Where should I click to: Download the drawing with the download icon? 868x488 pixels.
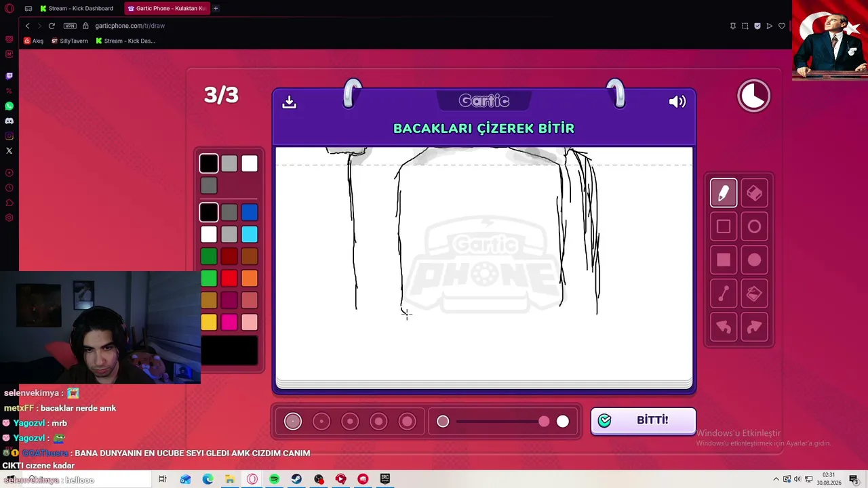pyautogui.click(x=290, y=102)
